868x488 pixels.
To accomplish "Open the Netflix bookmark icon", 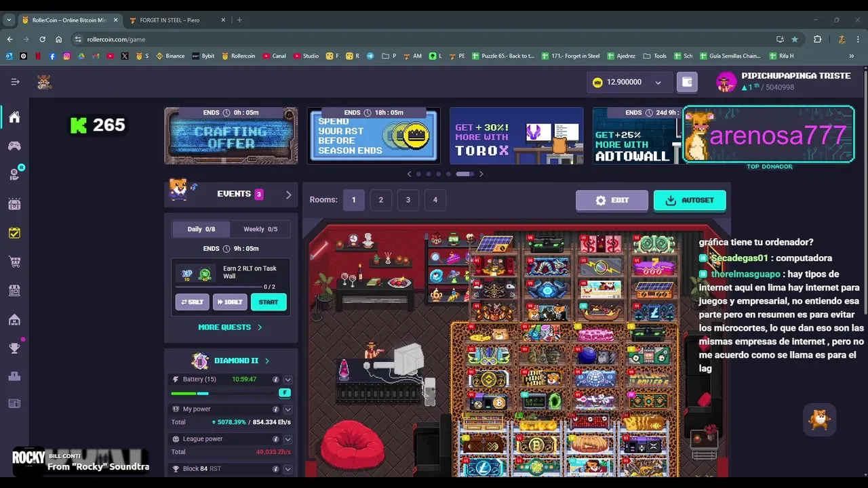I will pyautogui.click(x=38, y=56).
